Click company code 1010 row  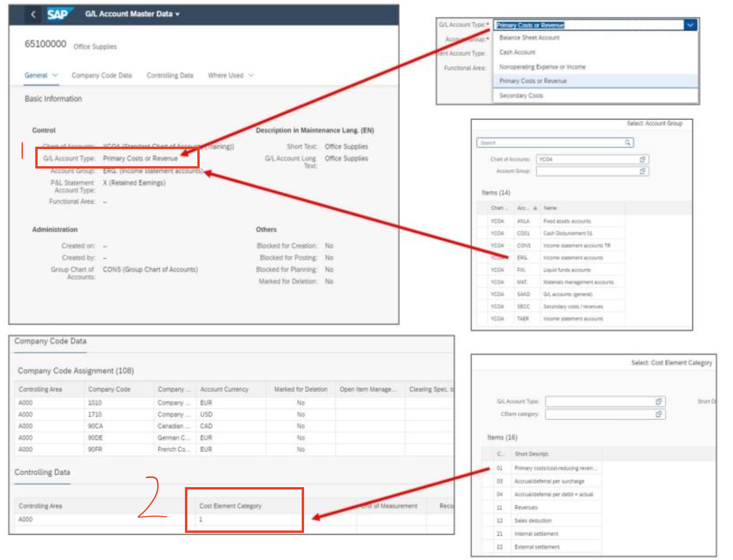[x=234, y=403]
